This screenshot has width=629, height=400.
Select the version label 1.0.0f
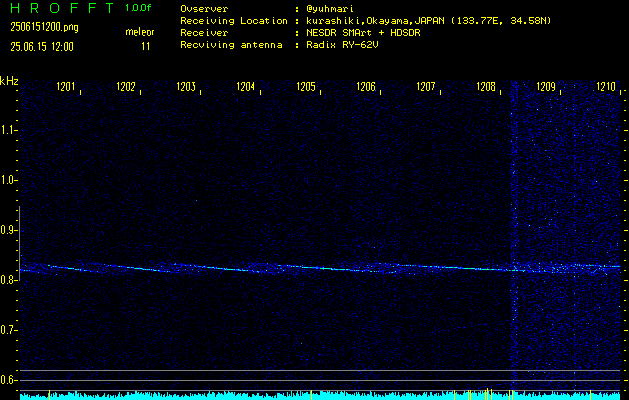pos(138,8)
